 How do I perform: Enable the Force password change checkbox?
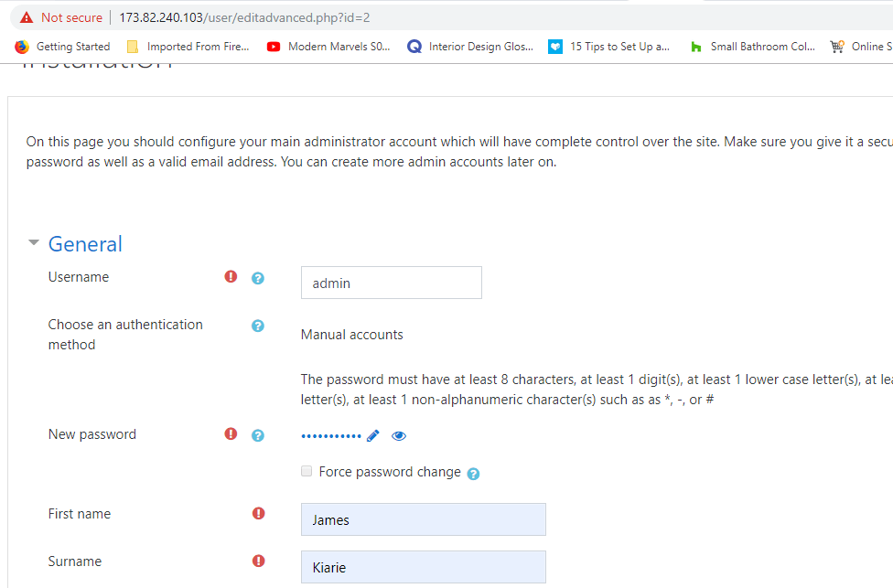tap(307, 471)
